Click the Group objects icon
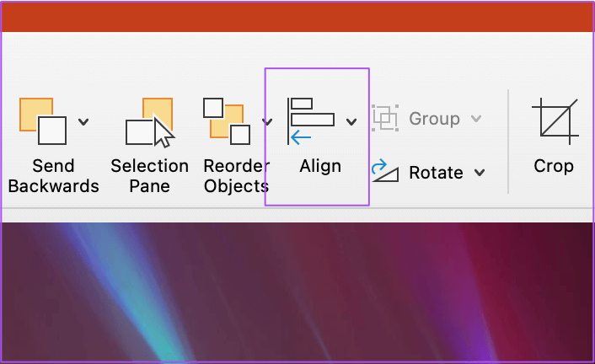The width and height of the screenshot is (595, 364). [385, 118]
